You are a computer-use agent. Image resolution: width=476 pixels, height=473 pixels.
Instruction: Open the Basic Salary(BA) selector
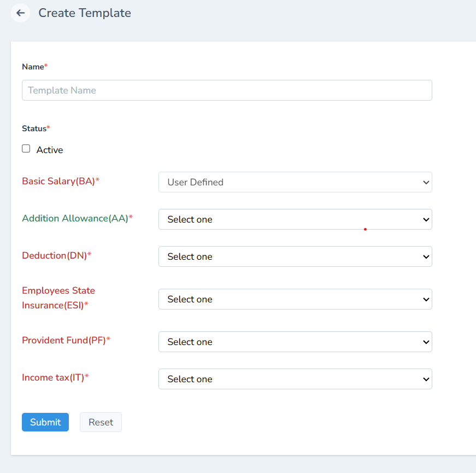tap(295, 182)
